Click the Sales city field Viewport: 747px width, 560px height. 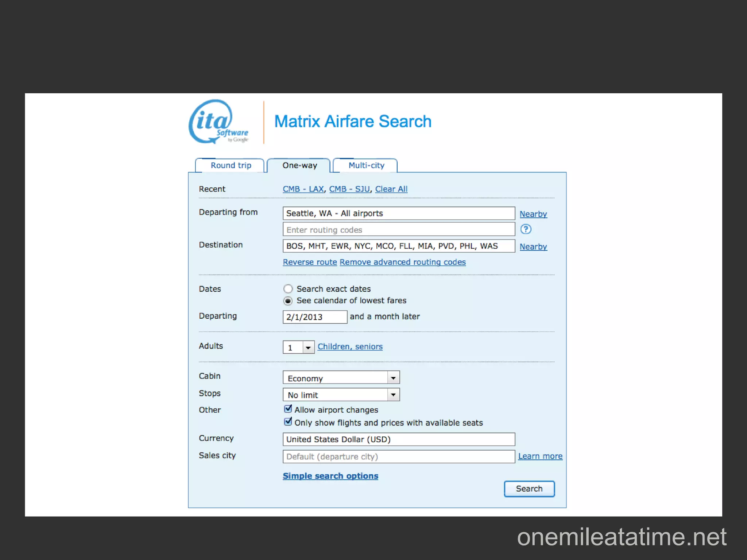(x=399, y=456)
